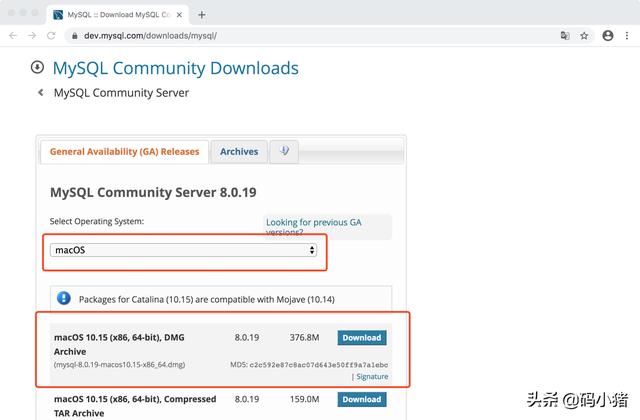Open Looking for previous GA versions link
640x420 pixels.
point(313,227)
